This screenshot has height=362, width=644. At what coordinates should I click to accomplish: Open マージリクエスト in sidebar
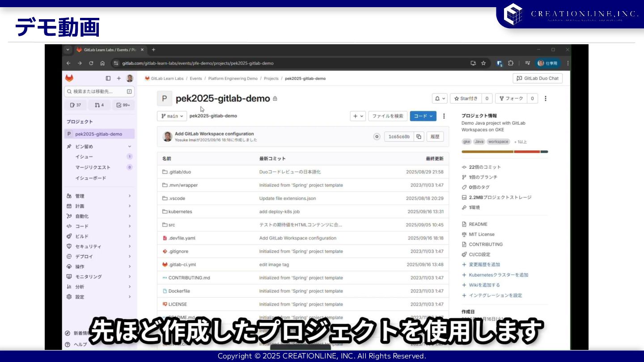click(x=100, y=167)
